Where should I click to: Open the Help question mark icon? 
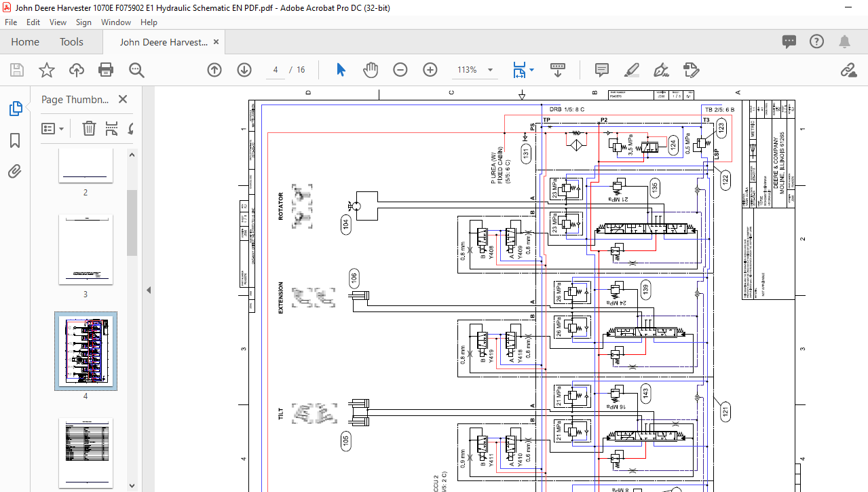coord(817,41)
